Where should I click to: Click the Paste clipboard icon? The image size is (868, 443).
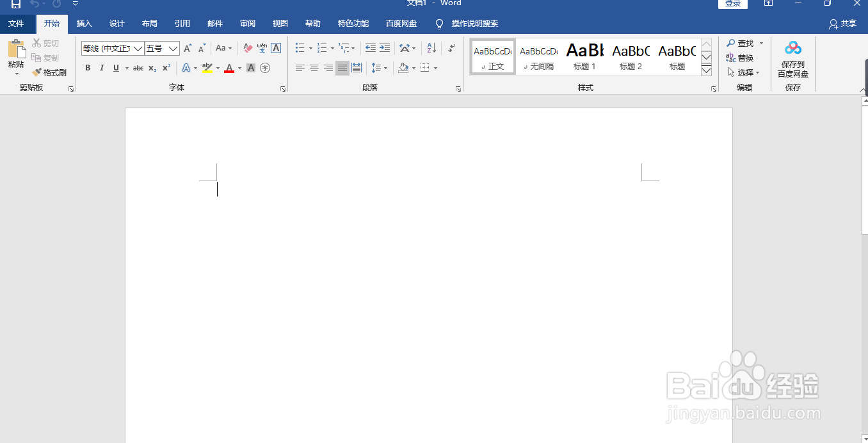16,49
